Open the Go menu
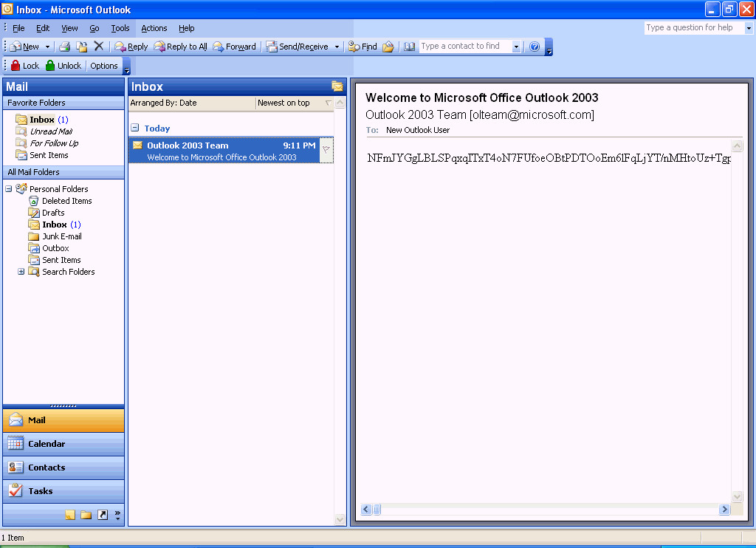Image resolution: width=756 pixels, height=548 pixels. coord(94,28)
